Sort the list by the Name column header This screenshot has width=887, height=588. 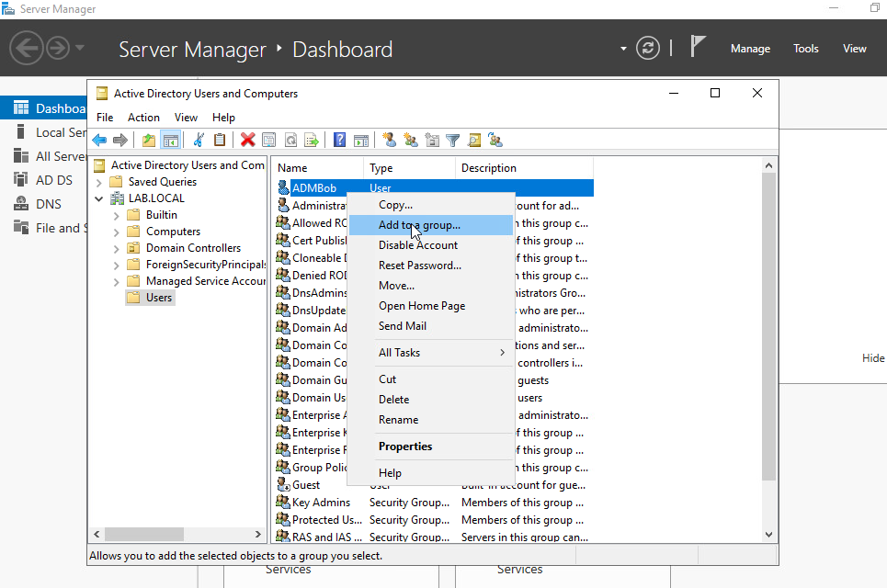click(318, 168)
